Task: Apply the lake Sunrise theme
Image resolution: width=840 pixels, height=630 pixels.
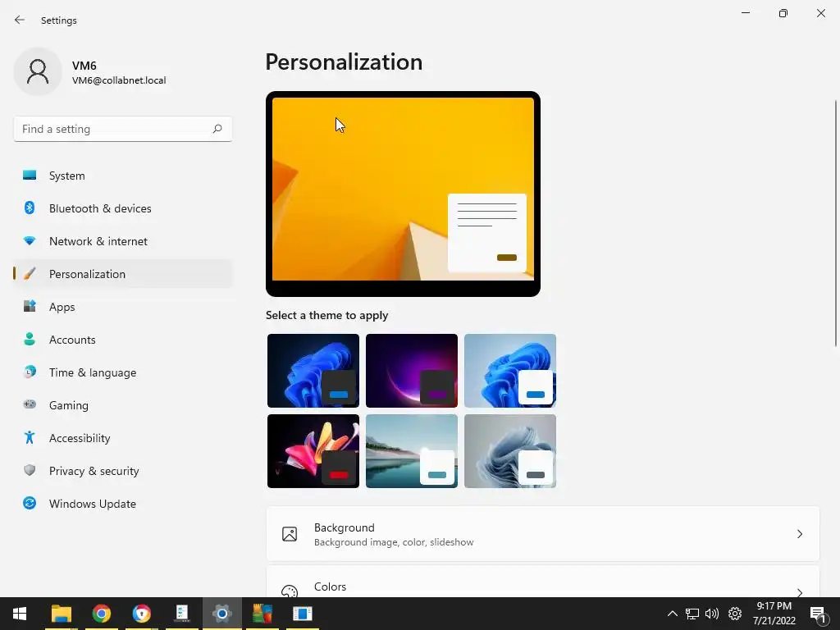Action: tap(412, 451)
